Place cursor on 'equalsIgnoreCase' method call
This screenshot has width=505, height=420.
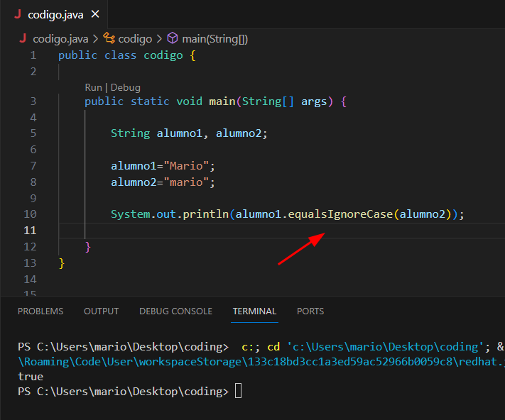(340, 214)
